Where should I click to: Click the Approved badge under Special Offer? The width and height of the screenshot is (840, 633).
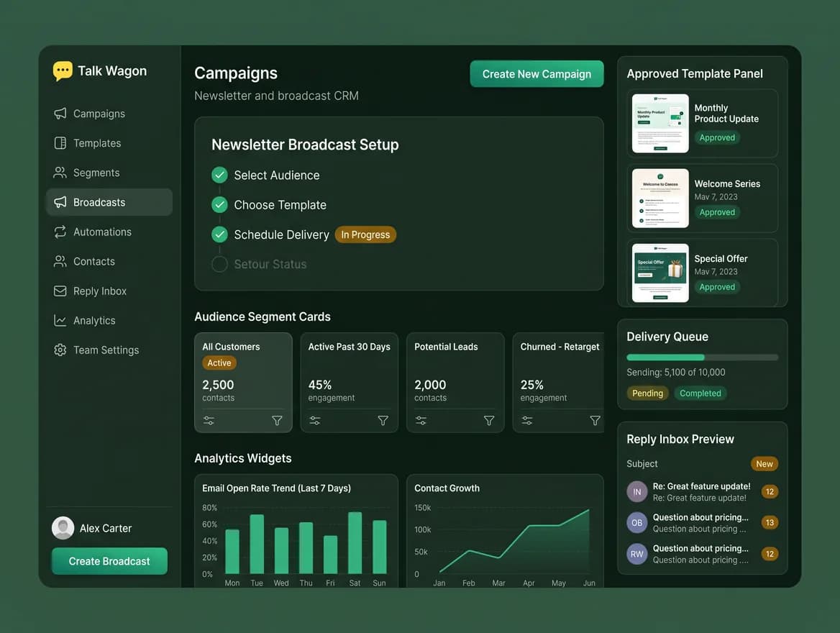click(717, 287)
